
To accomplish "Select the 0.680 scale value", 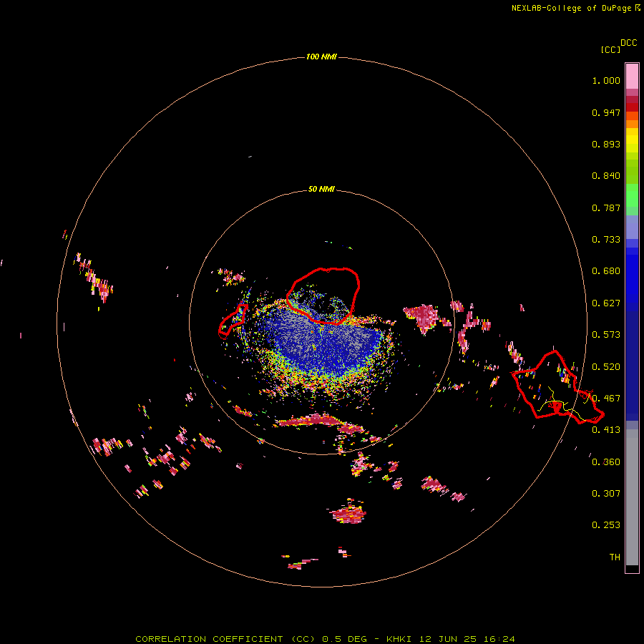I will click(606, 271).
